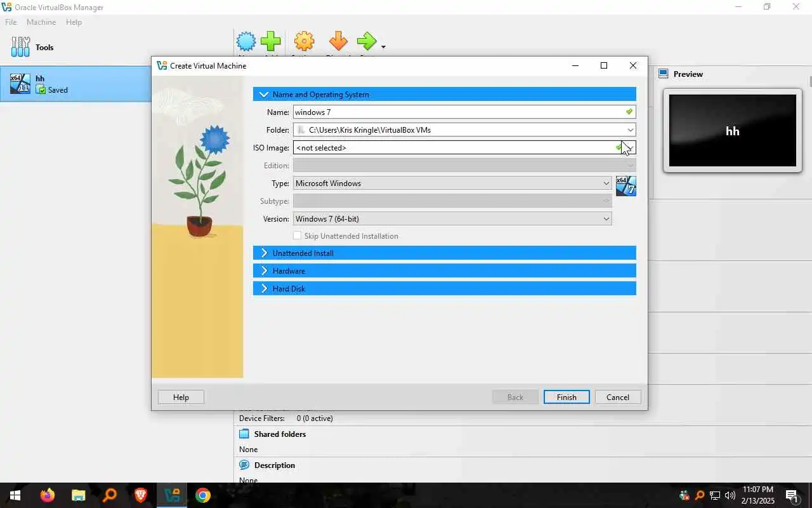Click the Shared folders section icon
Screen dimensions: 812x508
coord(244,434)
